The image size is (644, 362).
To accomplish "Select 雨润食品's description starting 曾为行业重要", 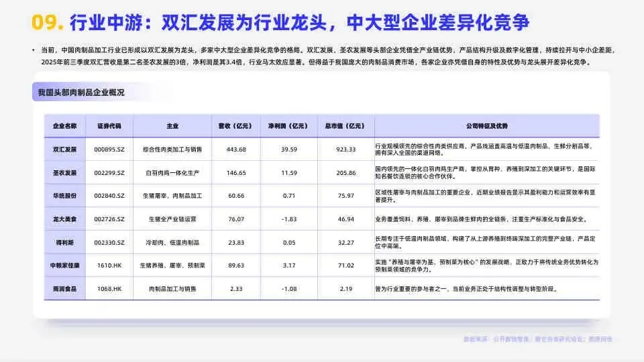I will tap(468, 289).
